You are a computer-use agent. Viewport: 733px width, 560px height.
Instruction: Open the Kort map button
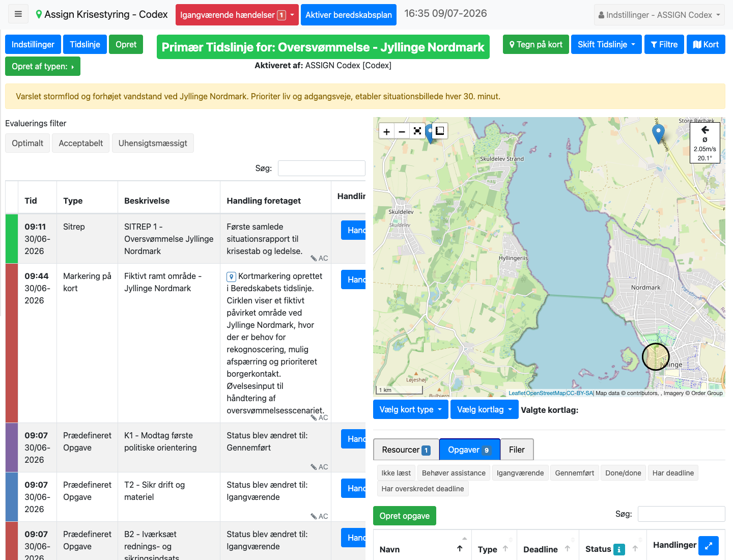coord(706,44)
